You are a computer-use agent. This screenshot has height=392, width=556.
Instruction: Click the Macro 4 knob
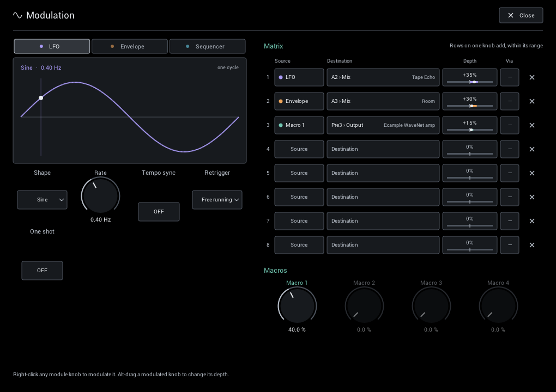[498, 305]
